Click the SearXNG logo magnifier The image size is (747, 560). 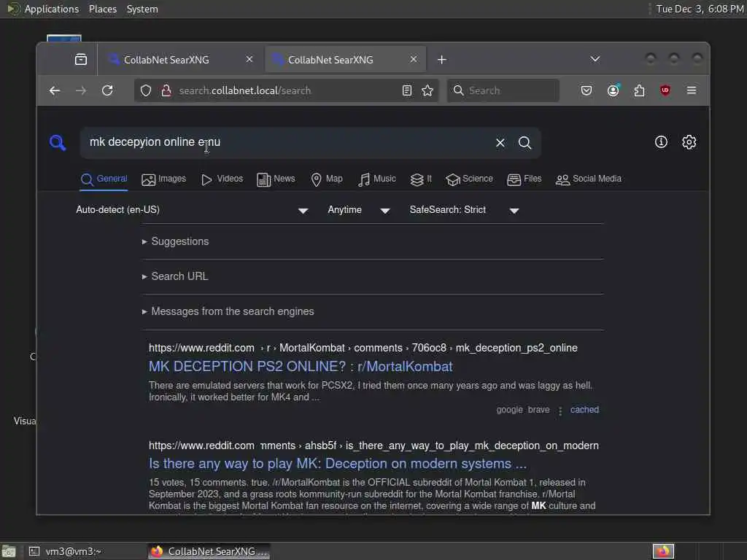pyautogui.click(x=58, y=142)
